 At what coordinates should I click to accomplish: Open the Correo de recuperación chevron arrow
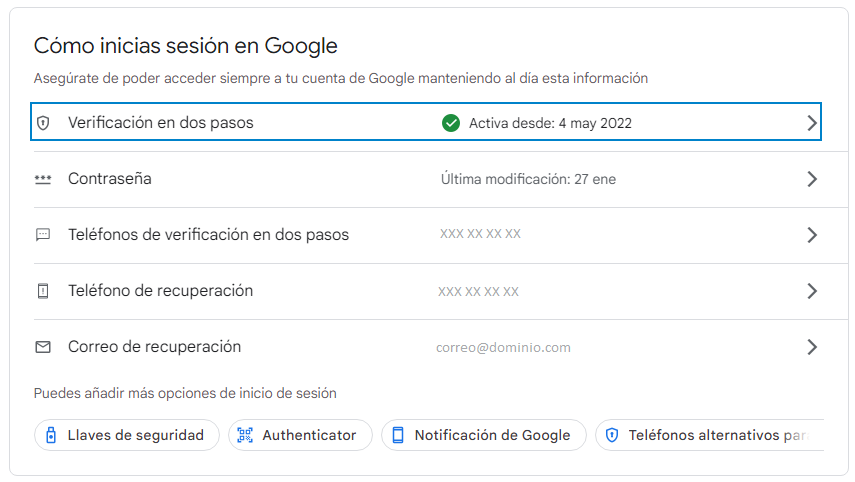point(812,347)
